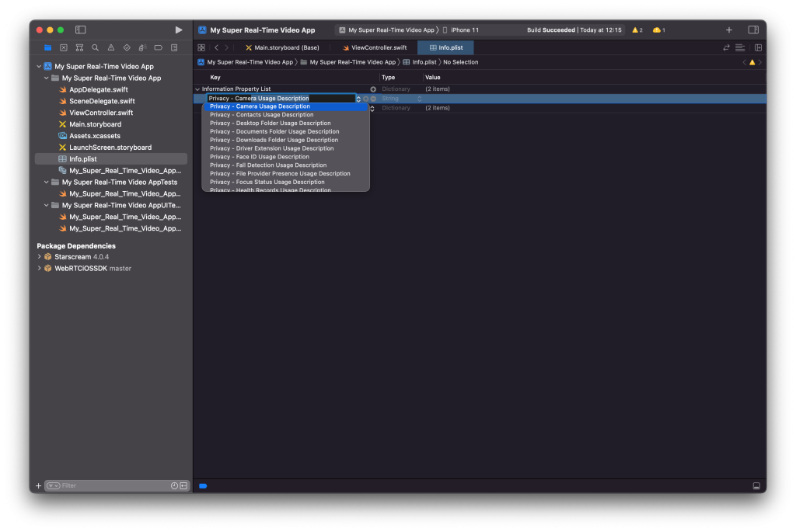Jump to the previous issue arrow
This screenshot has width=796, height=532.
coord(745,62)
